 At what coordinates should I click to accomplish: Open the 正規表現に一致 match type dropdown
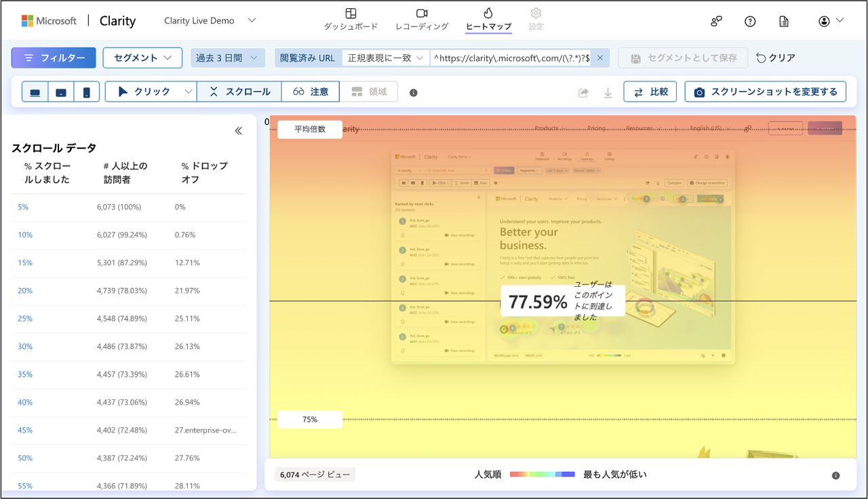coord(386,58)
